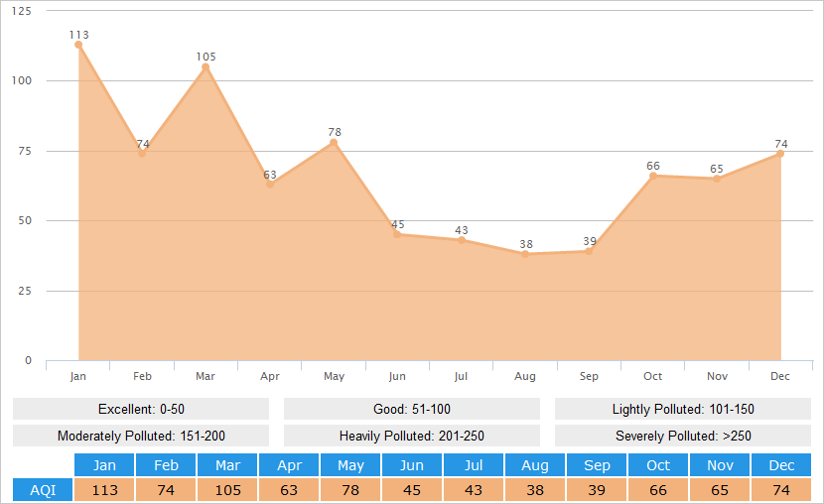
Task: Select the Heavily Polluted: 201-250 legend box
Action: [412, 436]
